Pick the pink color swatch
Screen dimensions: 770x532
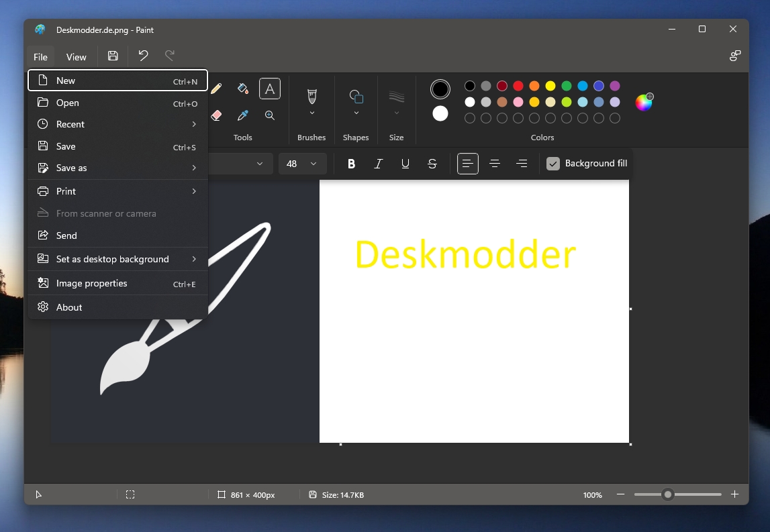tap(518, 102)
